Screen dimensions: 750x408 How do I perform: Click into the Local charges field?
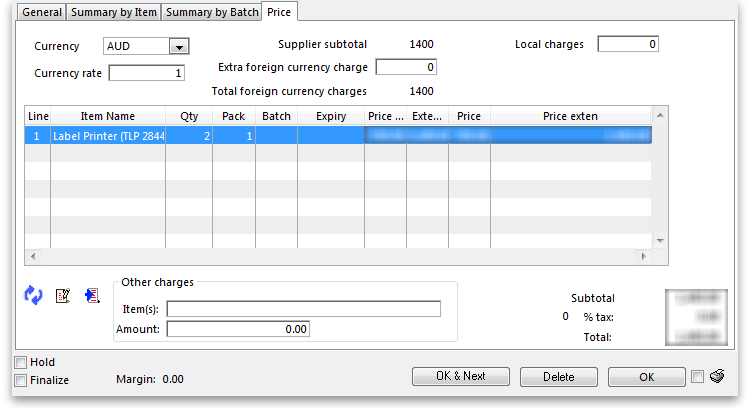[x=628, y=44]
